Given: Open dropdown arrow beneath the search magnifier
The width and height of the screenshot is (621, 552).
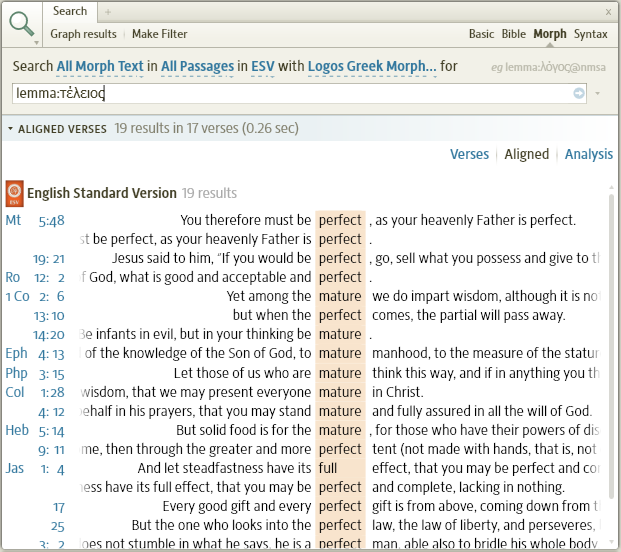Looking at the screenshot, I should point(36,42).
